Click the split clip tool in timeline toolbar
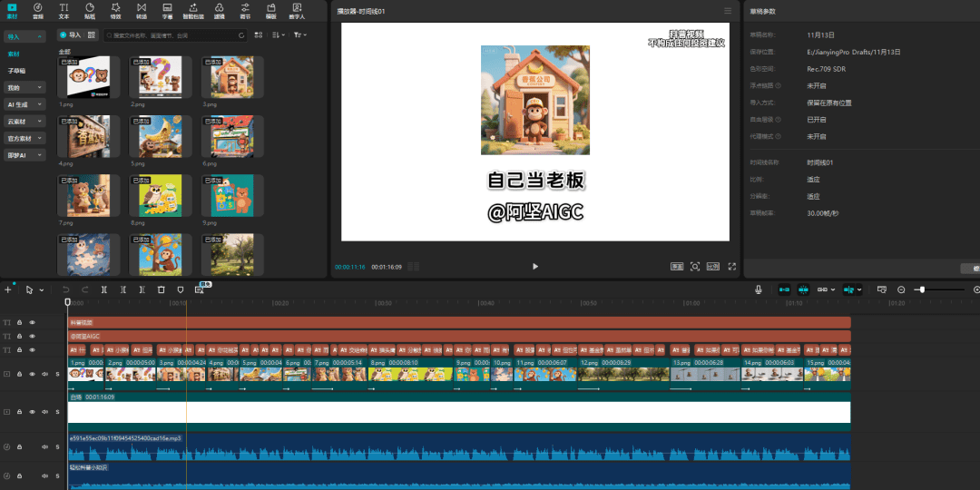This screenshot has height=490, width=980. 104,289
